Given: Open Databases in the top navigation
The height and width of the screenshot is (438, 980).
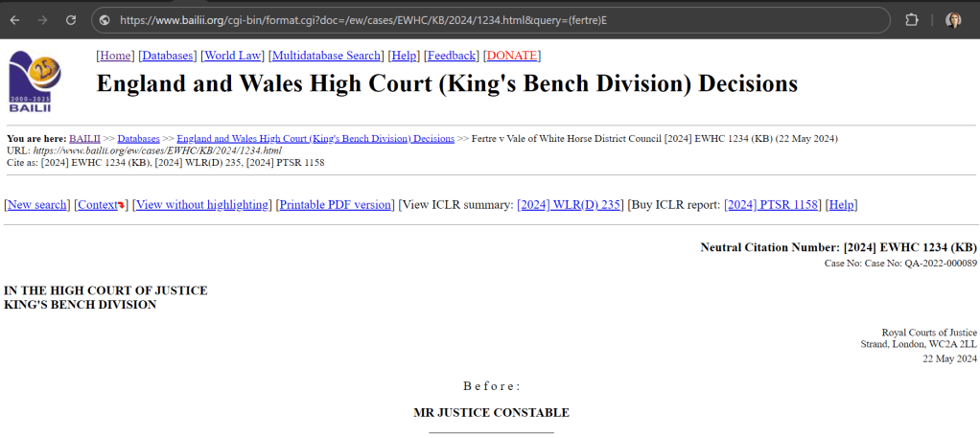Looking at the screenshot, I should click(168, 56).
